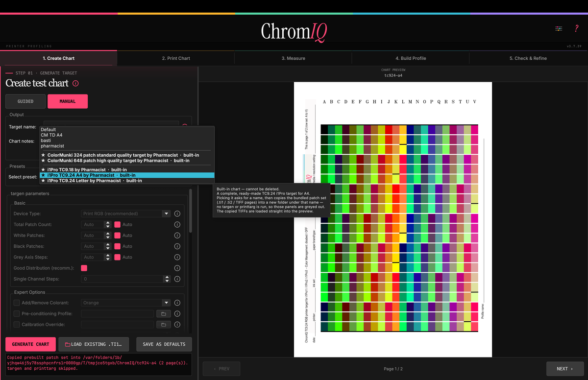The height and width of the screenshot is (380, 588).
Task: Click the info icon for White Patches
Action: pyautogui.click(x=177, y=236)
